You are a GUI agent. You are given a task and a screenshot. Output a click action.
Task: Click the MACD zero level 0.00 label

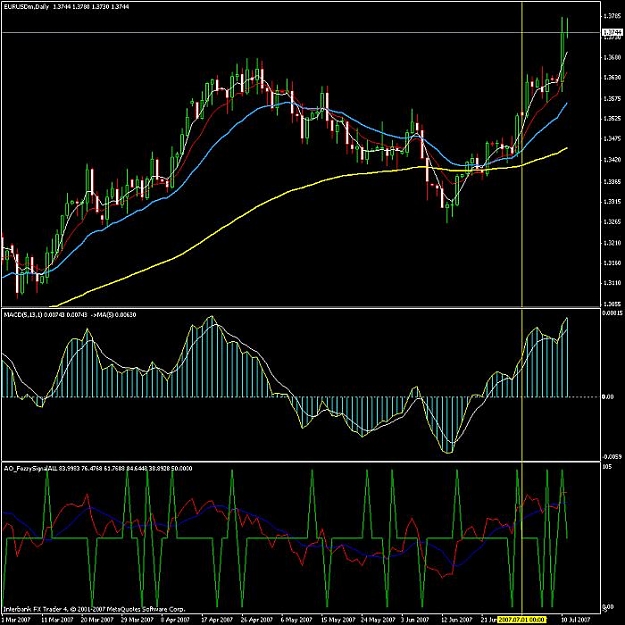point(608,397)
